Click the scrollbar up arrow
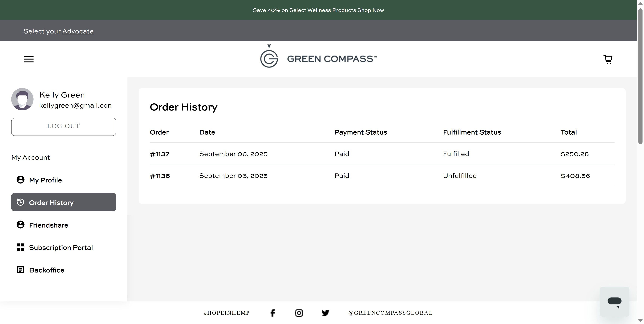This screenshot has width=644, height=324. click(x=640, y=4)
